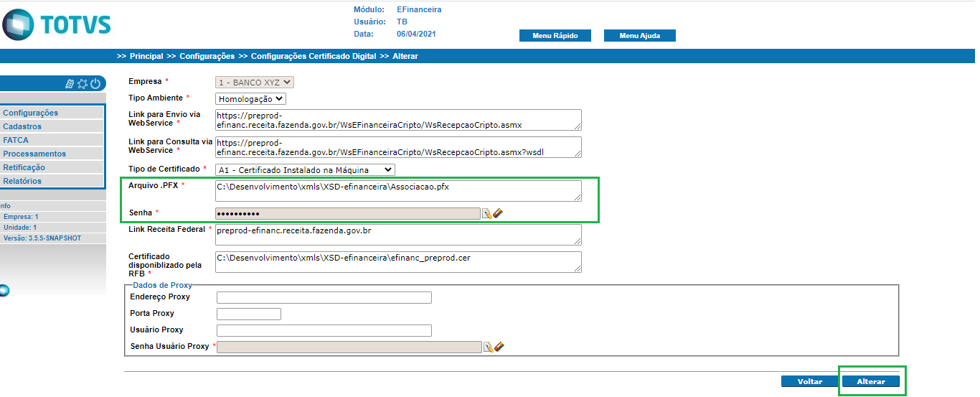Open the Empresa dropdown

(255, 83)
